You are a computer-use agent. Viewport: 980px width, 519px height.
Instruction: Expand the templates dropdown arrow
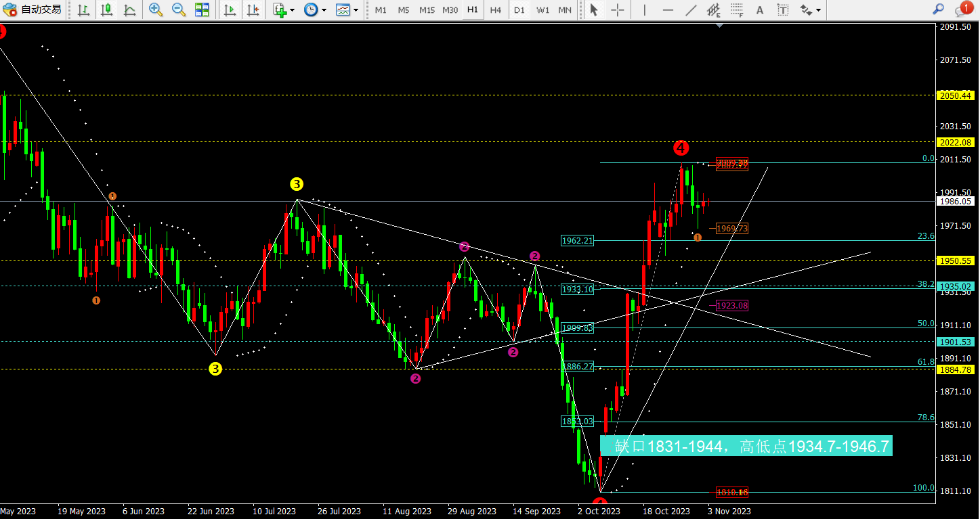(356, 10)
